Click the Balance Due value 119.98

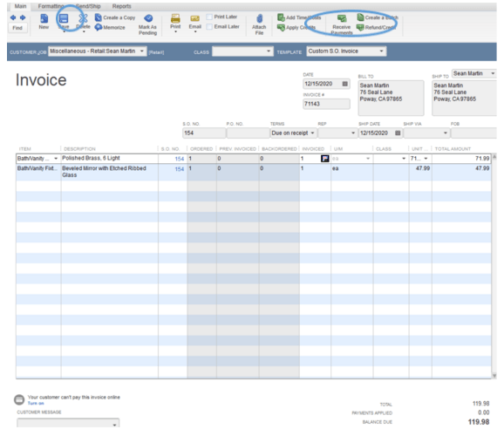click(479, 422)
